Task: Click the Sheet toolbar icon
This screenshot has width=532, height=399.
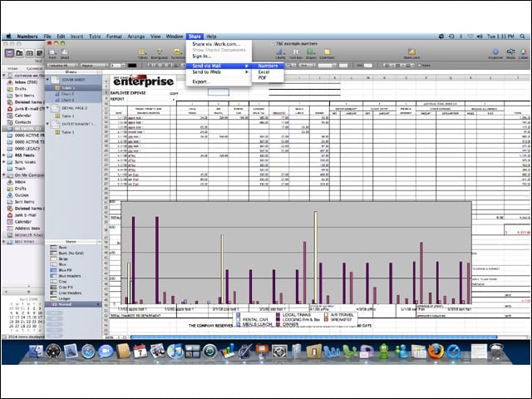Action: click(x=65, y=52)
